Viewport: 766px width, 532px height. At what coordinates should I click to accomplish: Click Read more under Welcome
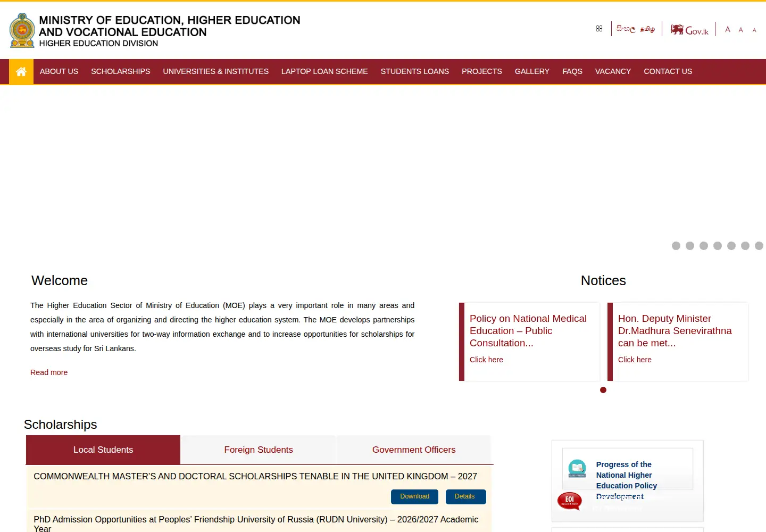tap(49, 372)
